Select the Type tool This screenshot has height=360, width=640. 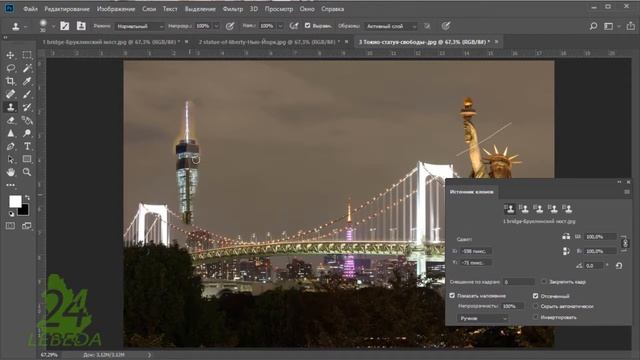click(x=27, y=146)
